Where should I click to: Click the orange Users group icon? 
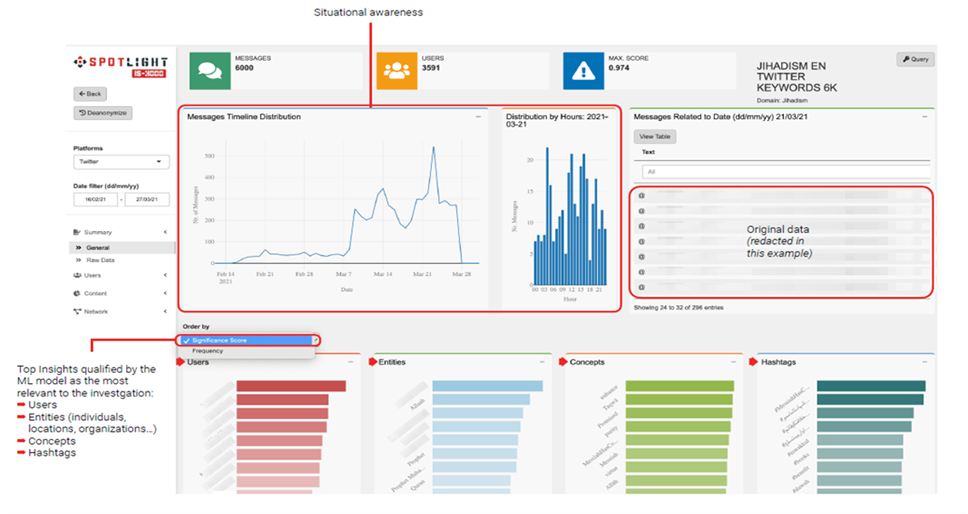(x=396, y=71)
